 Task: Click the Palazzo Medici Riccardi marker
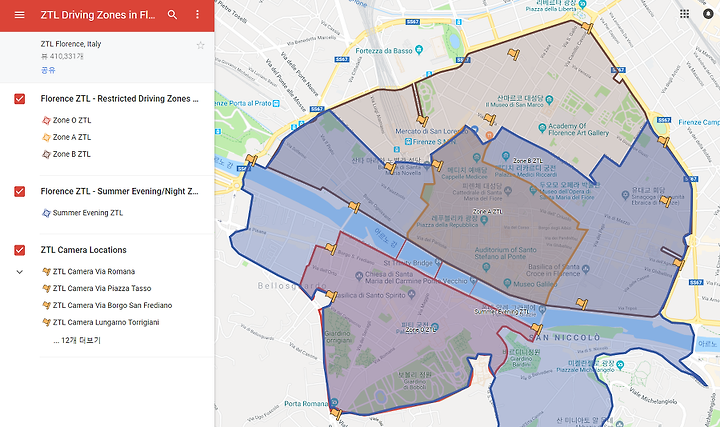(x=505, y=157)
